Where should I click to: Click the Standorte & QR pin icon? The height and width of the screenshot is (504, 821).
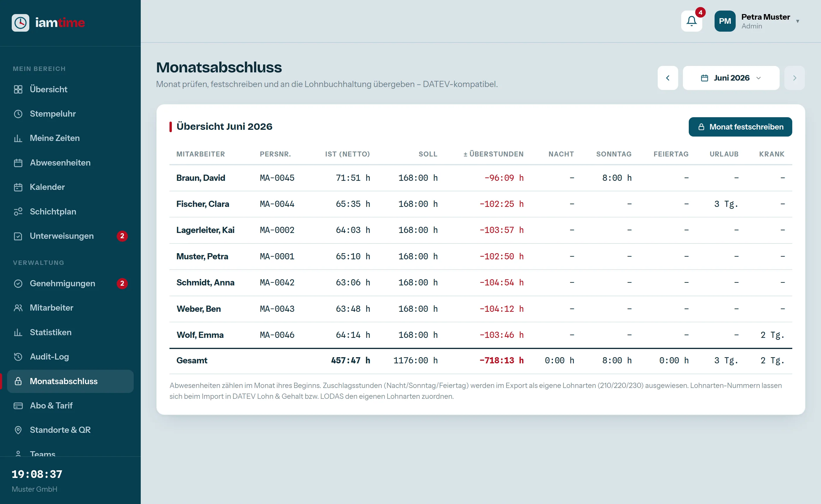(18, 430)
